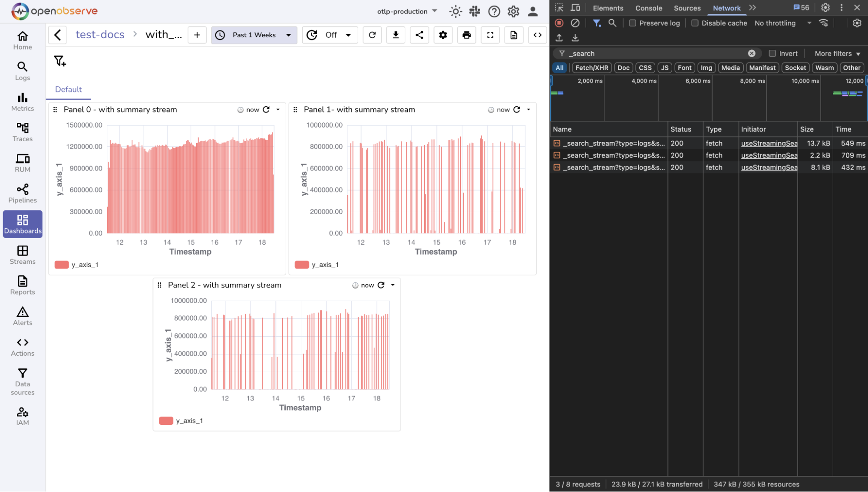Click the add filter funnel icon

(x=60, y=61)
